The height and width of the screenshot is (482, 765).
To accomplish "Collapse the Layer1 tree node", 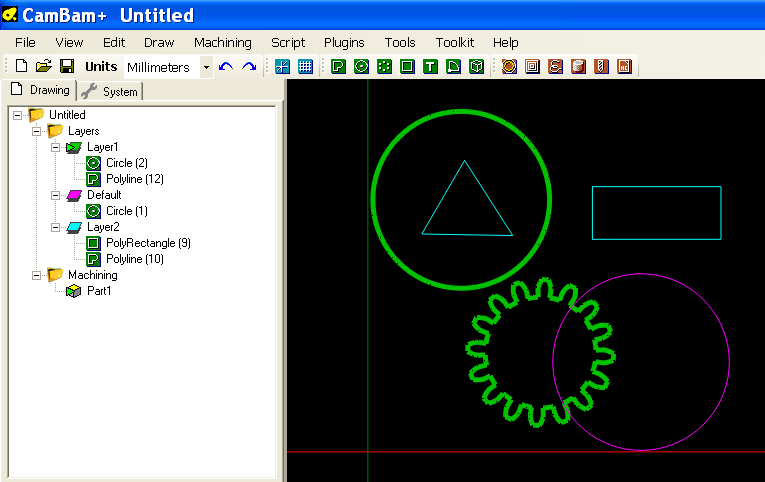I will coord(56,147).
